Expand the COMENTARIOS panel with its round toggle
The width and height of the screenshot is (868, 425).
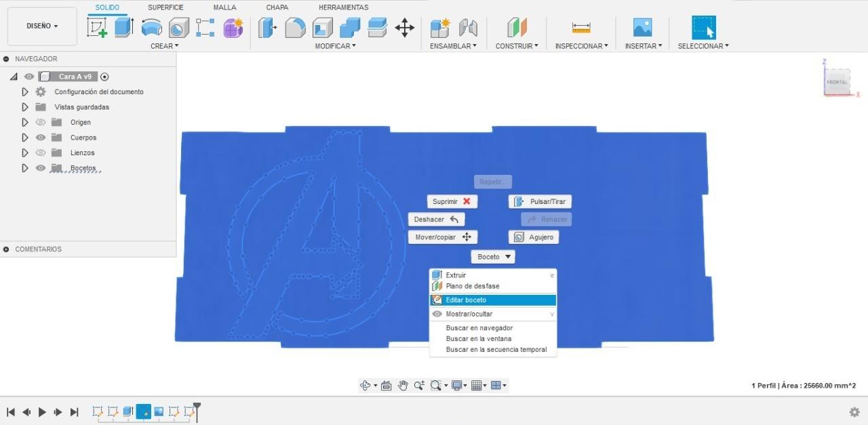pyautogui.click(x=6, y=249)
